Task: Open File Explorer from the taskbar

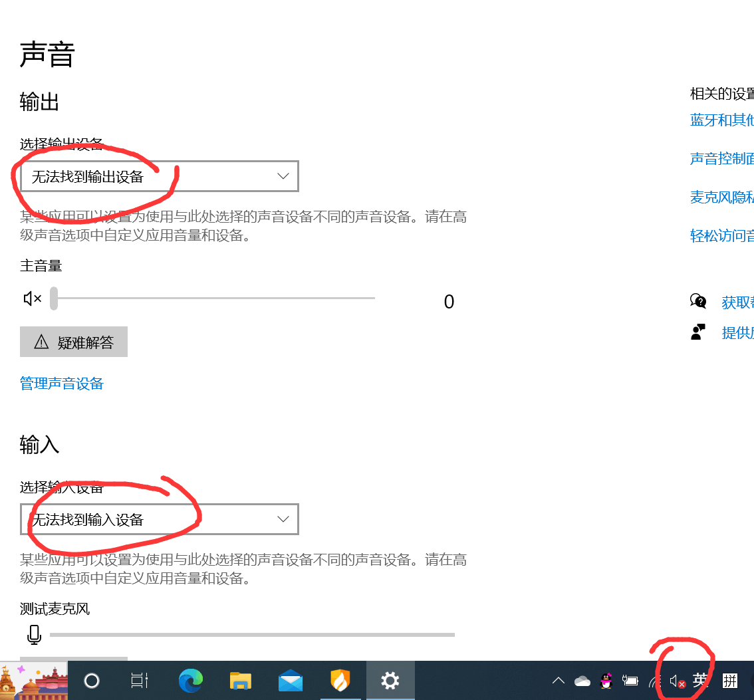Action: point(241,681)
